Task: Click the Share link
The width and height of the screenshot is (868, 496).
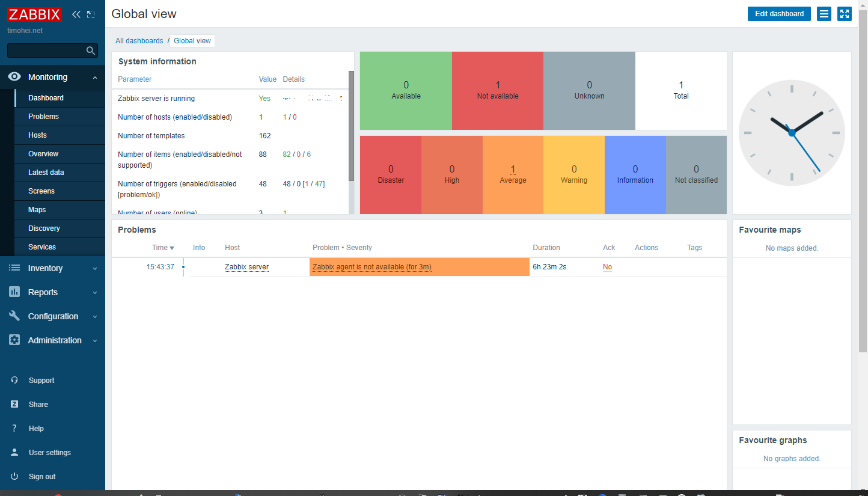Action: click(38, 405)
